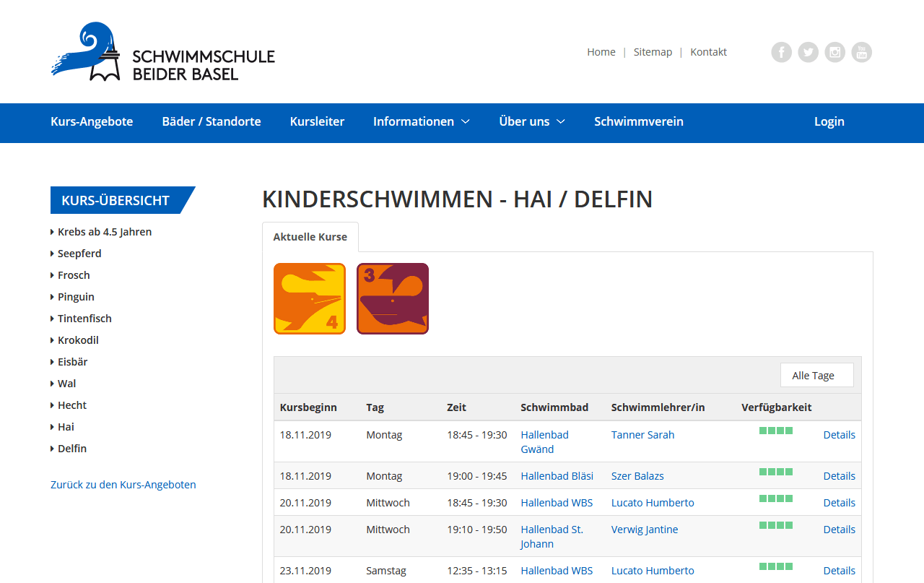Select the orange Hai level 4 badge

pos(310,298)
